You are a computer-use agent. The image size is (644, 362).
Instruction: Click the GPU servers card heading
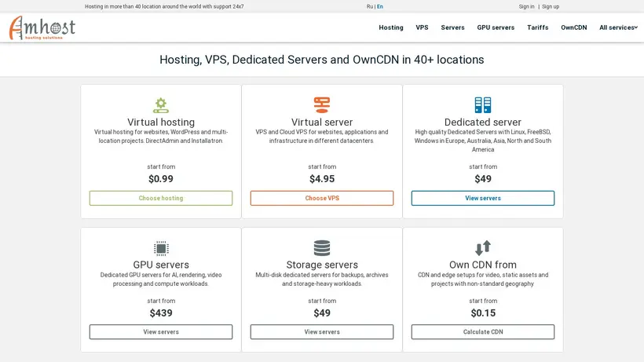(x=161, y=265)
